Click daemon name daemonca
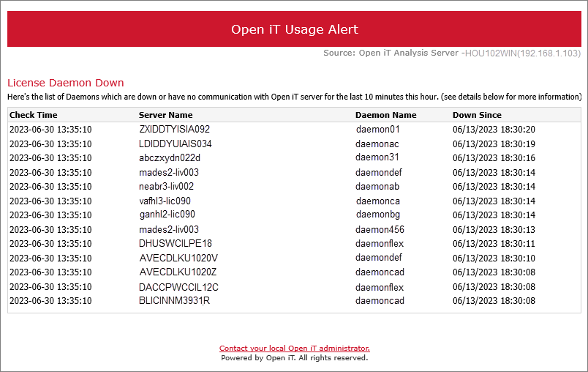 coord(378,201)
